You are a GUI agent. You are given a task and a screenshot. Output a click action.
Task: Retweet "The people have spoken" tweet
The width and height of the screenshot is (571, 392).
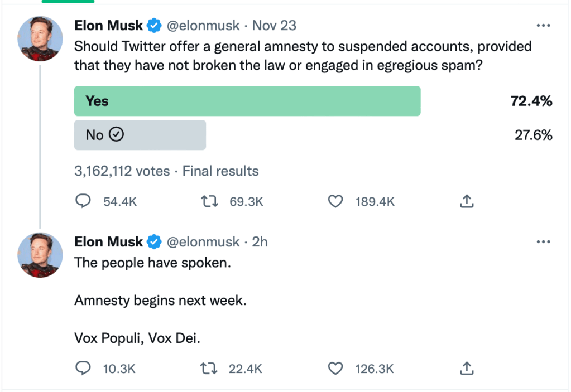click(209, 369)
